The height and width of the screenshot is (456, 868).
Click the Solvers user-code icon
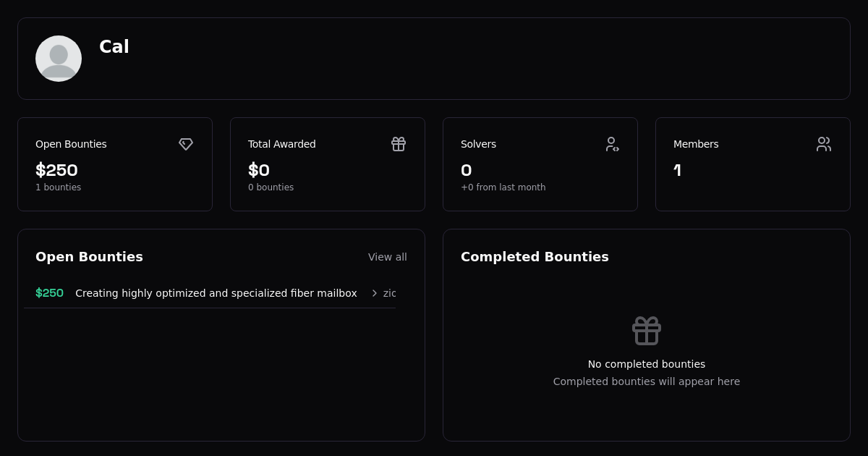click(612, 144)
